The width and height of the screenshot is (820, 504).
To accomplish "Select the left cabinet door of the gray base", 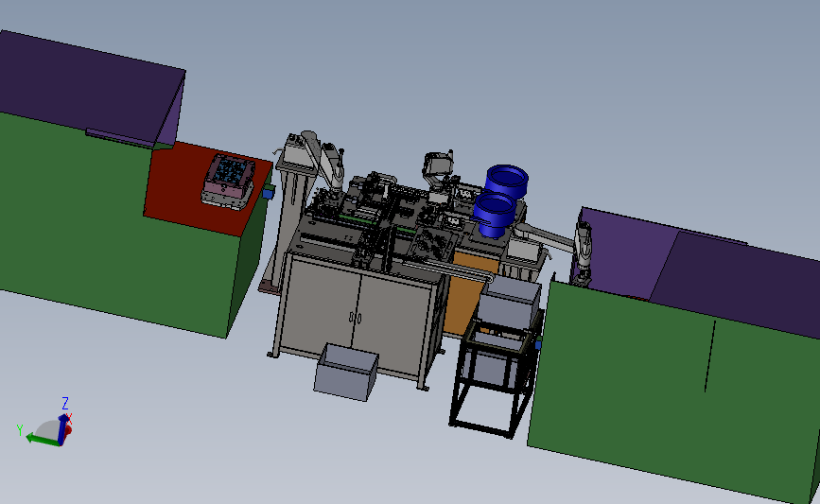I will pos(320,303).
